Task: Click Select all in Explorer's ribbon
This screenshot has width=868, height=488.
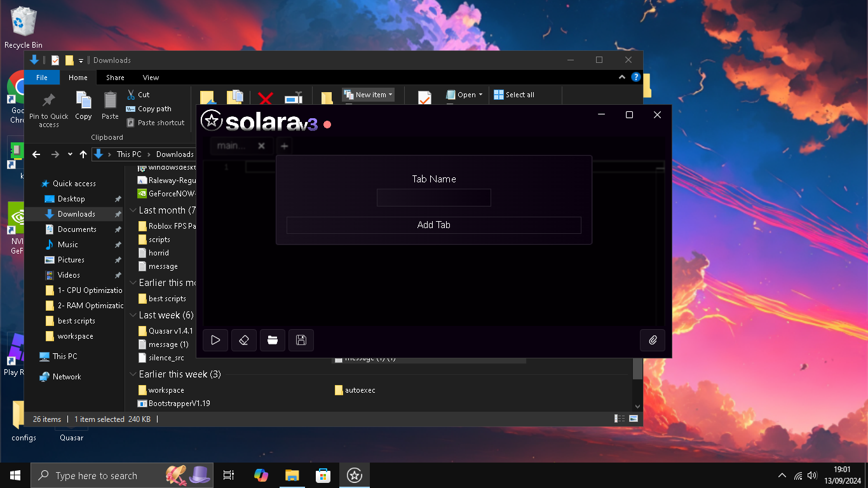Action: click(514, 95)
